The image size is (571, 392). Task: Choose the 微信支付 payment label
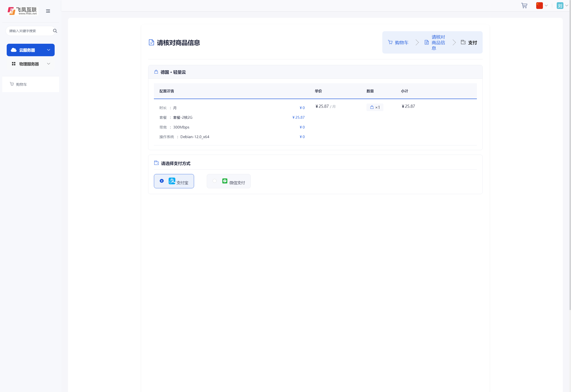237,183
